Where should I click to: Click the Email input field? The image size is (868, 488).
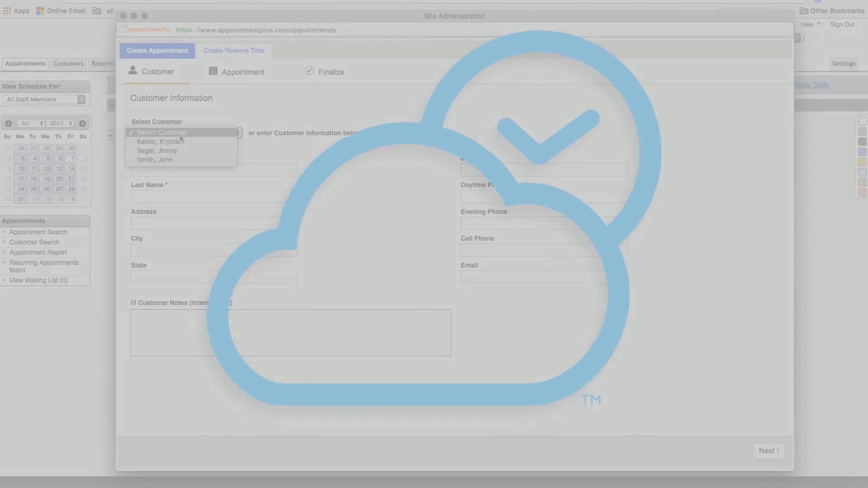click(x=544, y=277)
